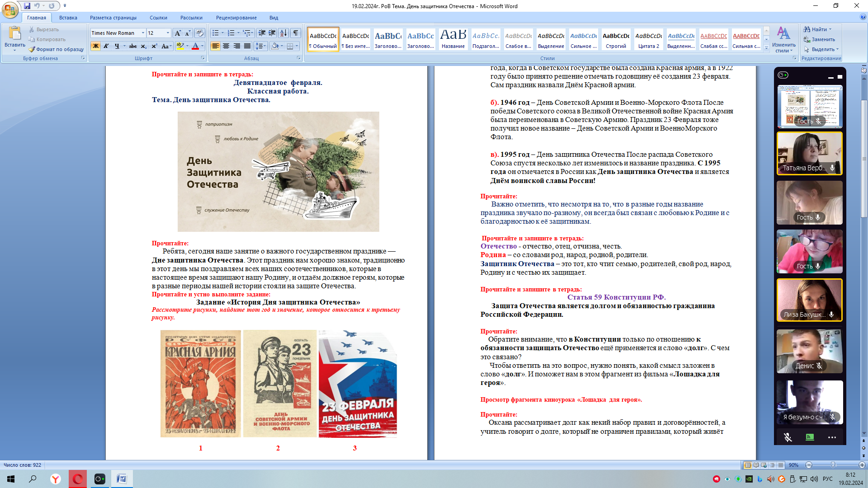Clear formatting with the eraser icon
The height and width of the screenshot is (488, 868).
[x=199, y=33]
